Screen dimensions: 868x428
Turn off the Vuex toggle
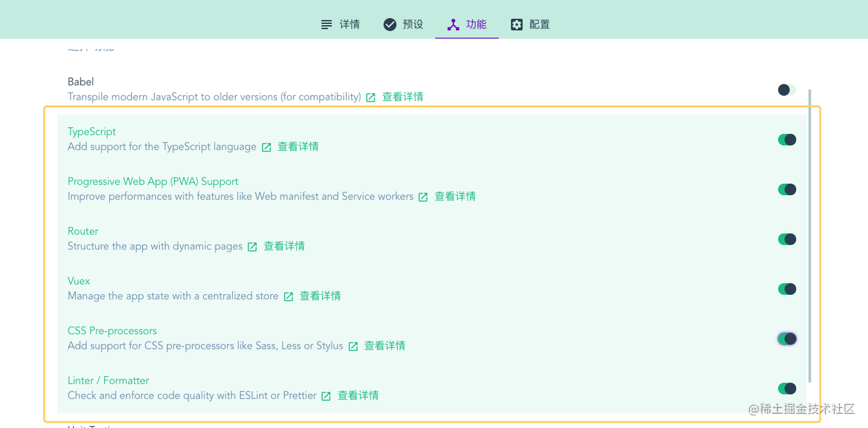coord(787,289)
